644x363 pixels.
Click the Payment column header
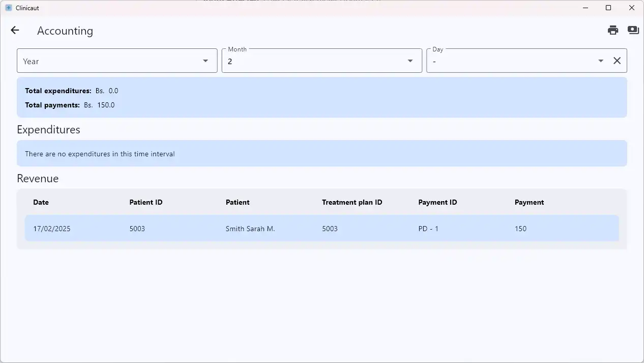pos(529,202)
